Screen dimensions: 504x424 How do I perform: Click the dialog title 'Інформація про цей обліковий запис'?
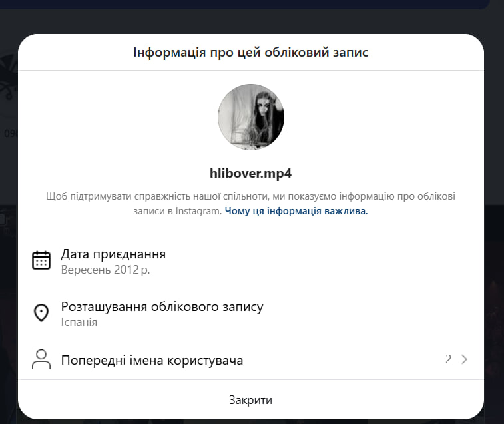tap(251, 52)
